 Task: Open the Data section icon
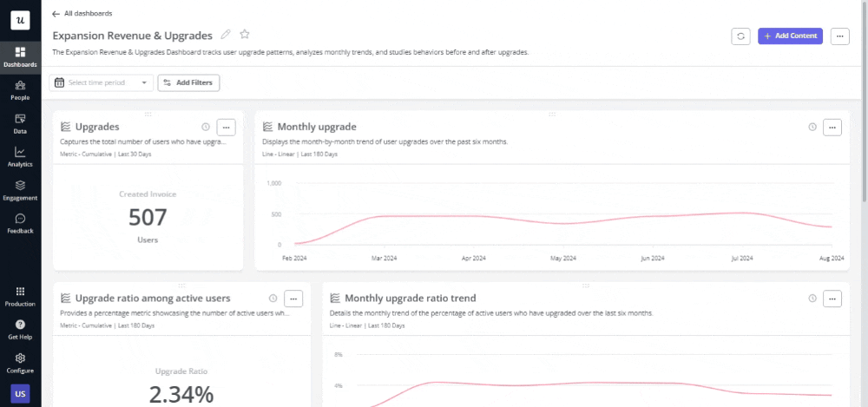coord(20,123)
